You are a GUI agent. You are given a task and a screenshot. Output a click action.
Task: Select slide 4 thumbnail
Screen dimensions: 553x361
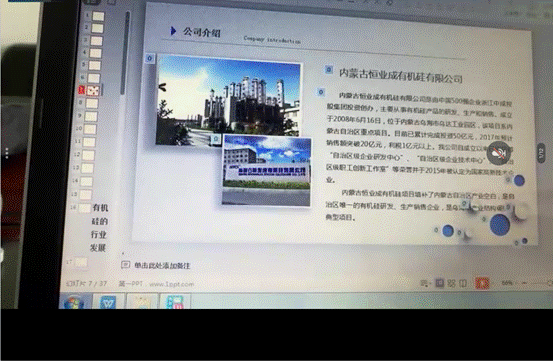coord(95,53)
